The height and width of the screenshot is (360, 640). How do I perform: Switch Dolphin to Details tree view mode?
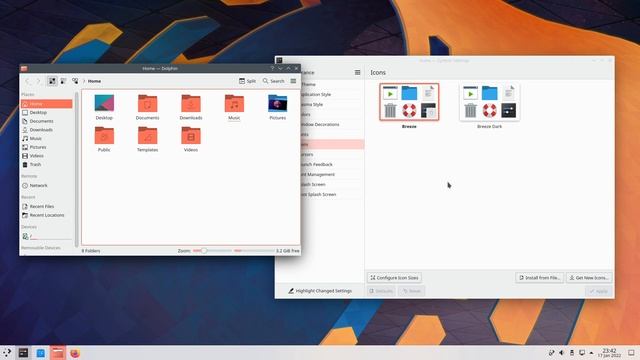click(75, 81)
